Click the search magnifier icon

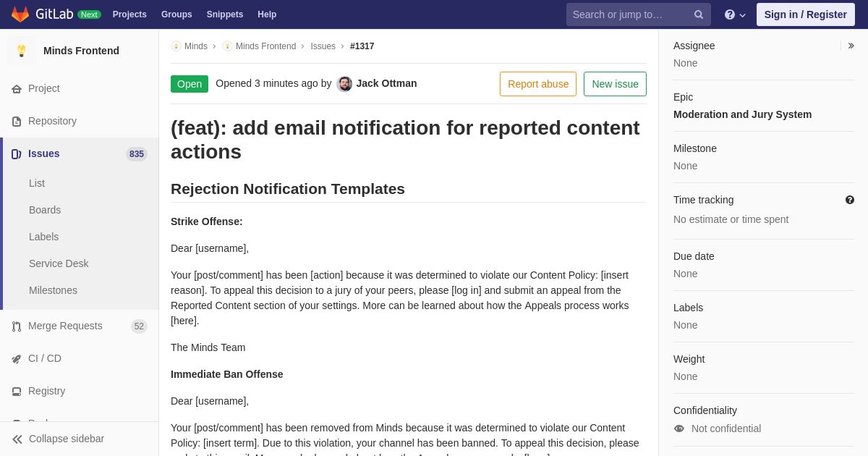[699, 14]
